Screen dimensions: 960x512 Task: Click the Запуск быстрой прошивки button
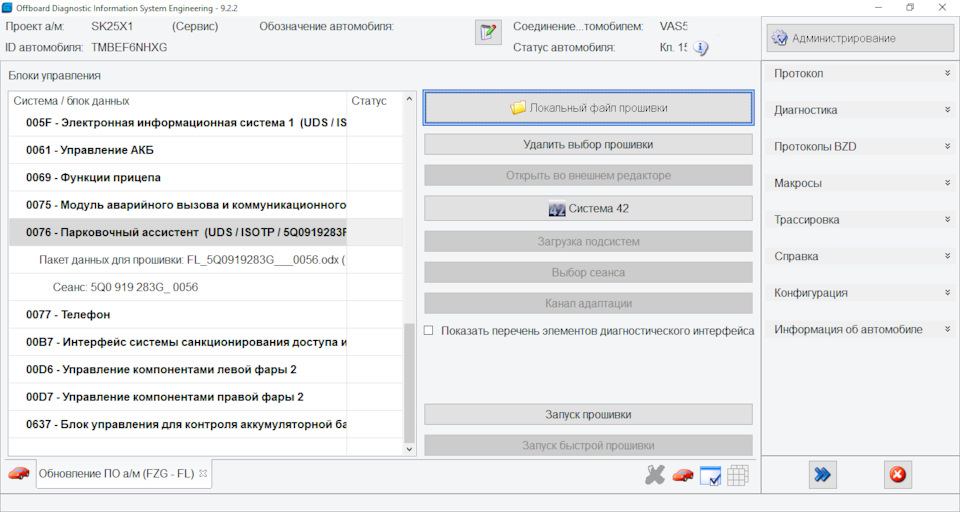click(588, 445)
